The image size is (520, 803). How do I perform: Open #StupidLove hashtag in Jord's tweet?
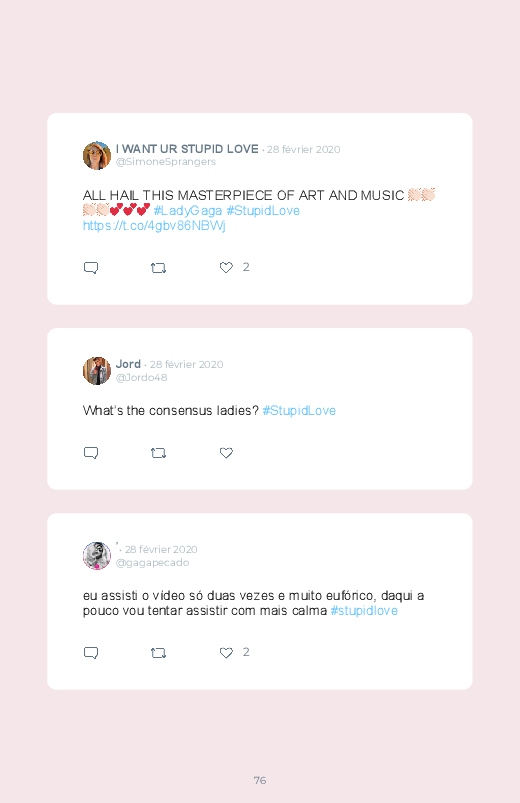pos(299,410)
